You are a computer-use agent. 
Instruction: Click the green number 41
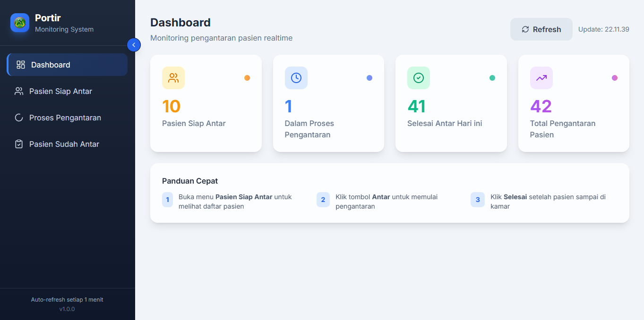417,106
